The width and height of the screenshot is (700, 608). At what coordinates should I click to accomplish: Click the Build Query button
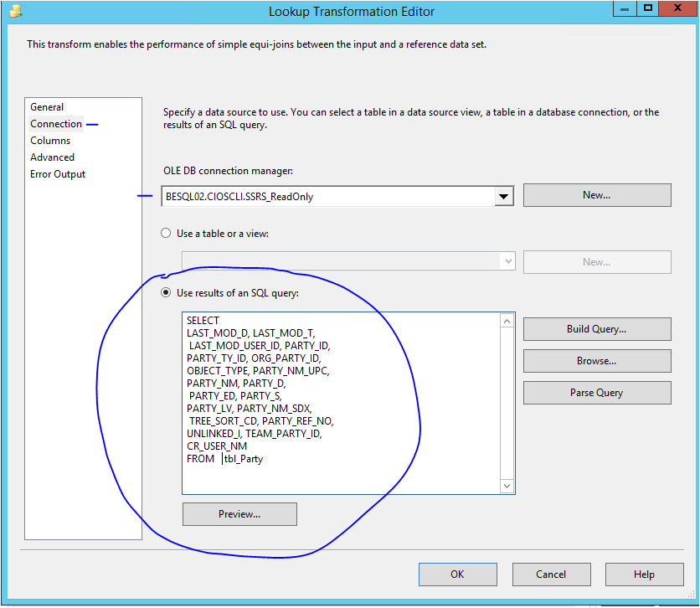597,329
